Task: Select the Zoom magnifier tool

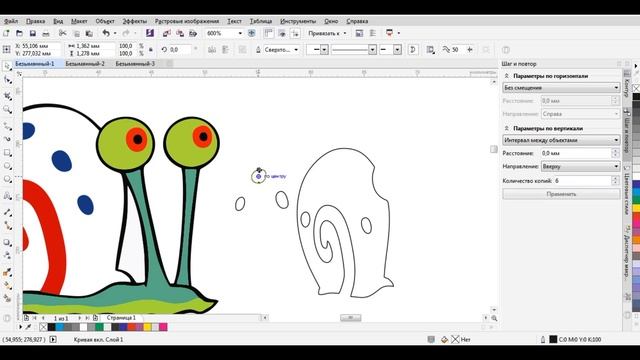Action: click(x=7, y=109)
